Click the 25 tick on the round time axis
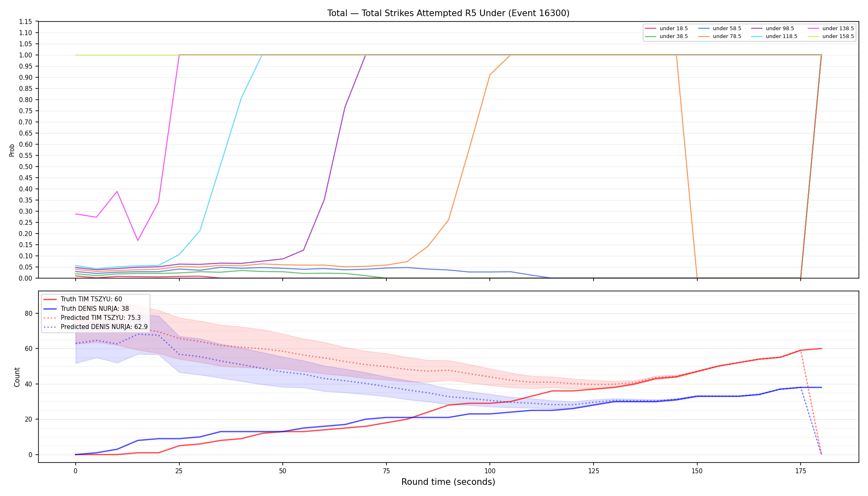Viewport: 868px width, 496px height. tap(179, 470)
